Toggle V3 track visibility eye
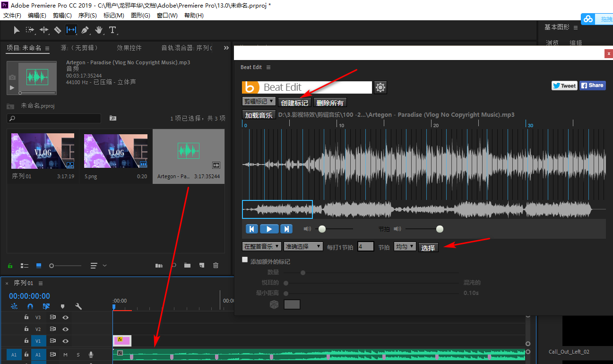The width and height of the screenshot is (613, 364). coord(66,317)
